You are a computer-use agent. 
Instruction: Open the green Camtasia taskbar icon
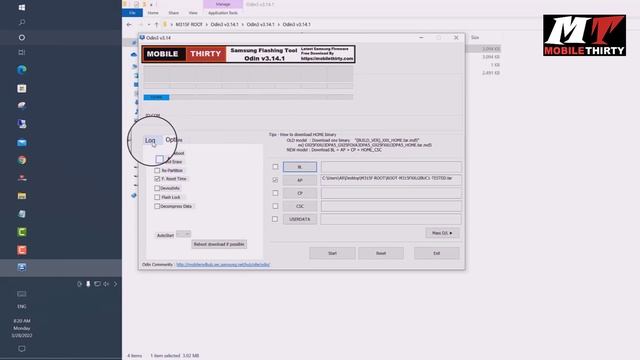coord(22,232)
